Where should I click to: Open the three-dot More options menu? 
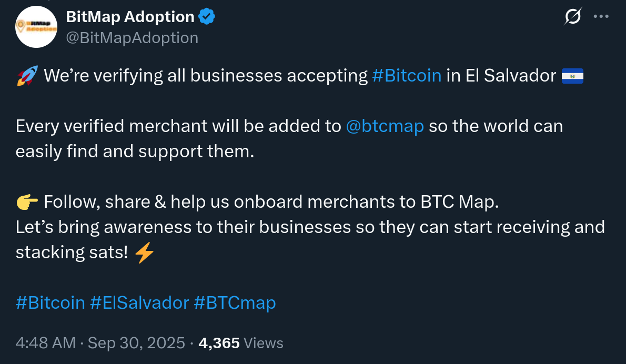[x=601, y=17]
